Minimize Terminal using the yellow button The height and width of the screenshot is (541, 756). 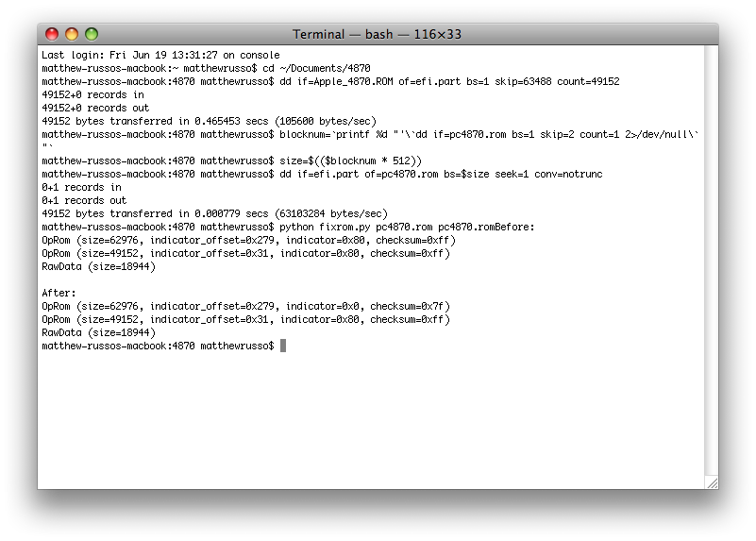(x=72, y=34)
